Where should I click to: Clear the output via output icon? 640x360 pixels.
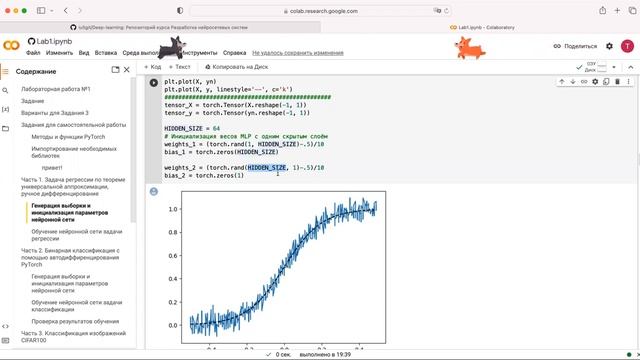[153, 191]
